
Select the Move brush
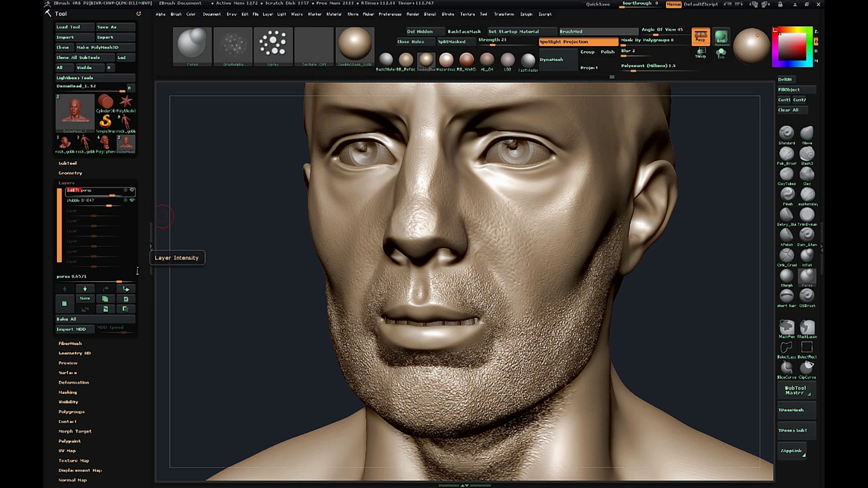tap(807, 133)
